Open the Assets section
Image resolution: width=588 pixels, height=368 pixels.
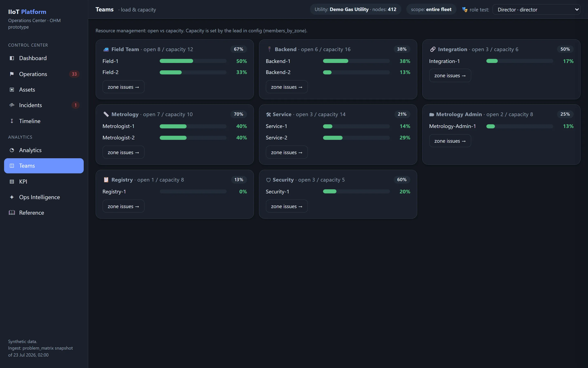pos(44,90)
